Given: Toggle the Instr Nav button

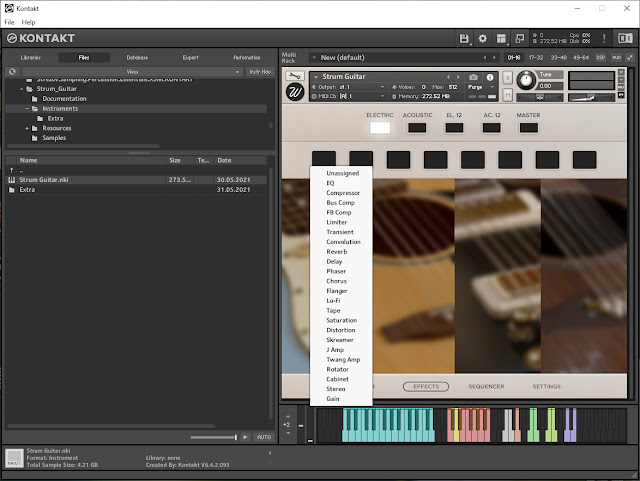Looking at the screenshot, I should coord(260,72).
